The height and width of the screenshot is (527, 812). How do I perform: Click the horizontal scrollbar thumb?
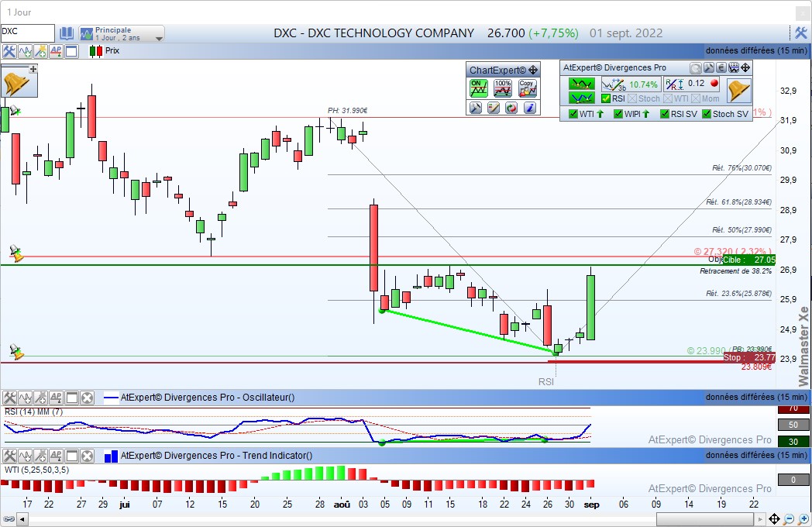(x=705, y=518)
